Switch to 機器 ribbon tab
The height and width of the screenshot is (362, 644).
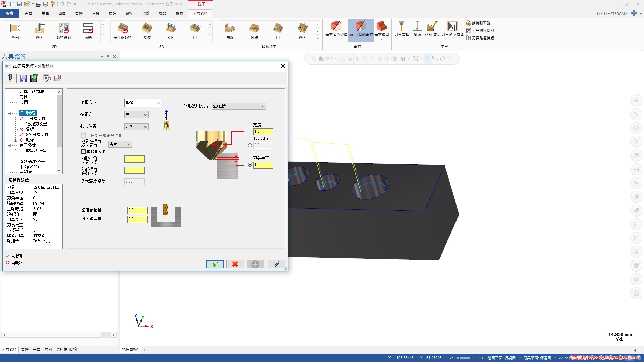[x=163, y=13]
